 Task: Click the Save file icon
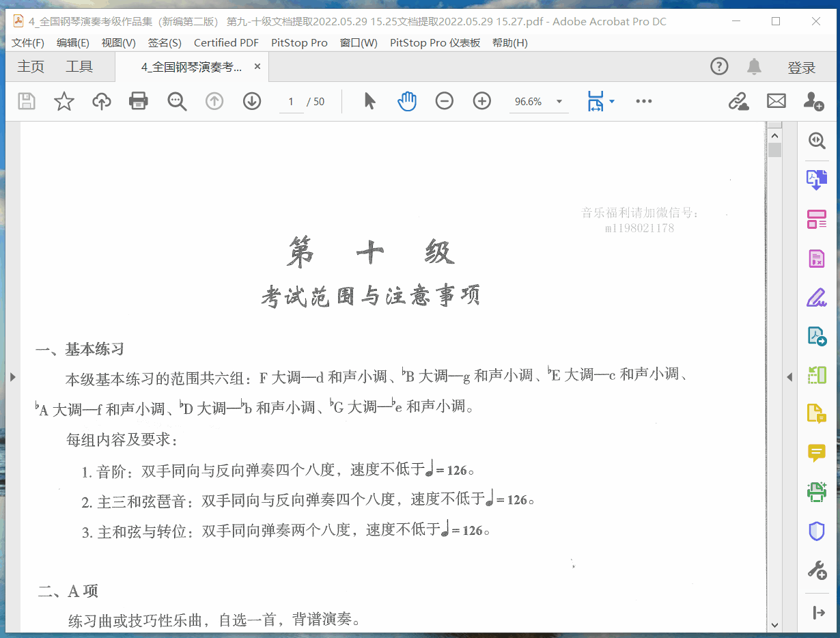coord(27,101)
